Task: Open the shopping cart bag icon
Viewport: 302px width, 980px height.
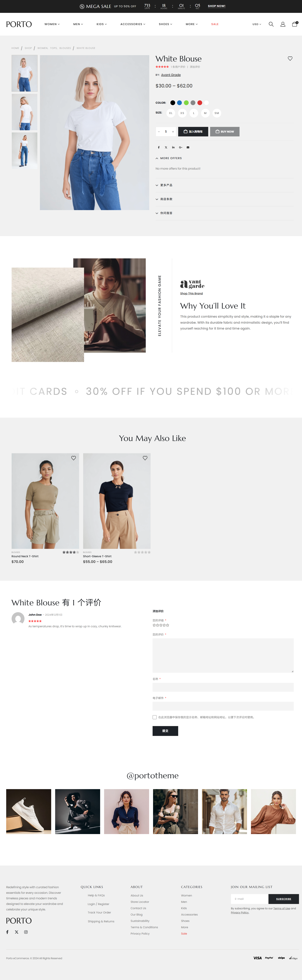Action: (295, 24)
